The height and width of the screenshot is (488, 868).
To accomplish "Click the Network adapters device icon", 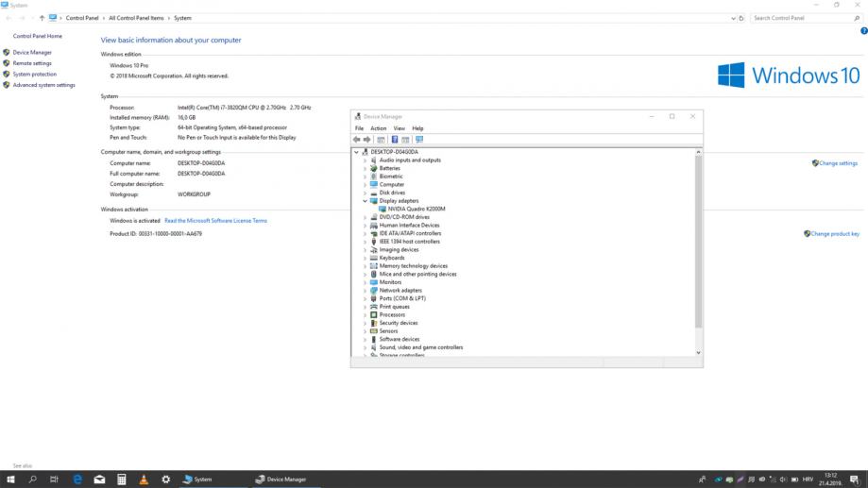I will click(x=374, y=290).
